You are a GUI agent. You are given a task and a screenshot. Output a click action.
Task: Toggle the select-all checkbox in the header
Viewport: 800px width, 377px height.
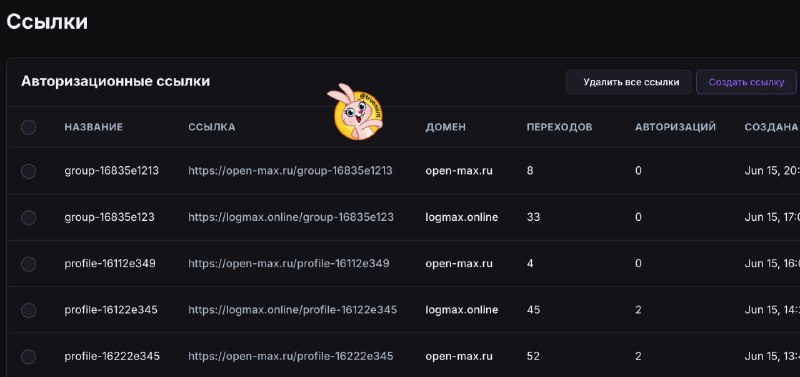(29, 127)
